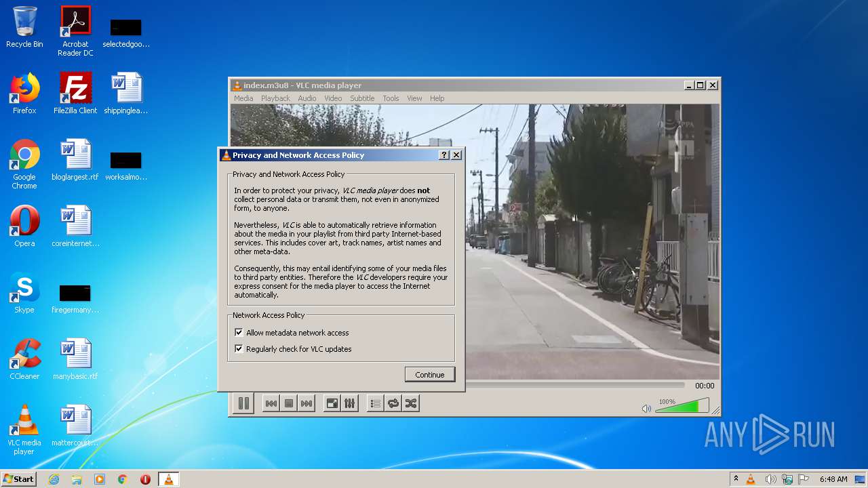
Task: Open Windows Explorer folder in taskbar
Action: click(77, 479)
